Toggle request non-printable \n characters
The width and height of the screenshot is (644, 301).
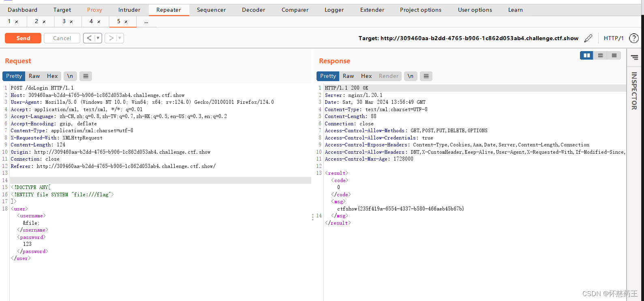click(70, 76)
